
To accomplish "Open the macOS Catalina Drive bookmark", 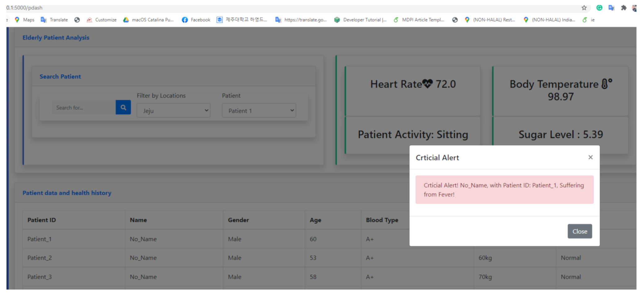I will click(148, 20).
